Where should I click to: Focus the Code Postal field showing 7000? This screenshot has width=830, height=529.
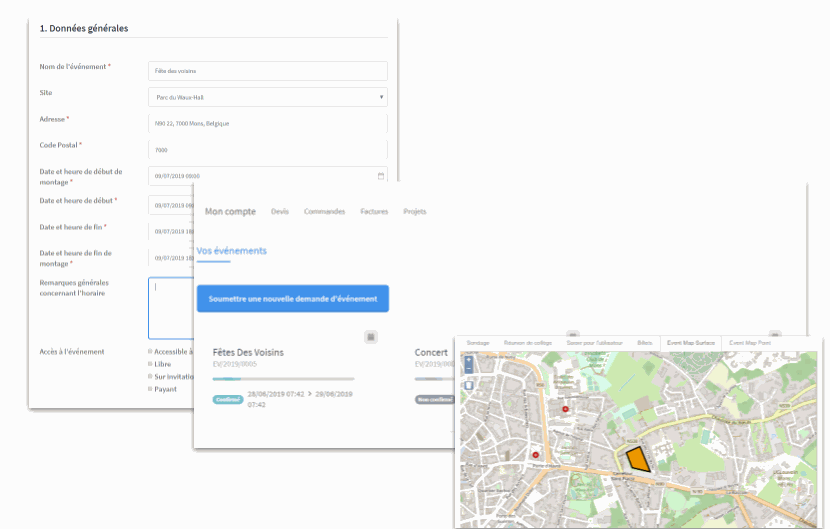click(x=268, y=150)
